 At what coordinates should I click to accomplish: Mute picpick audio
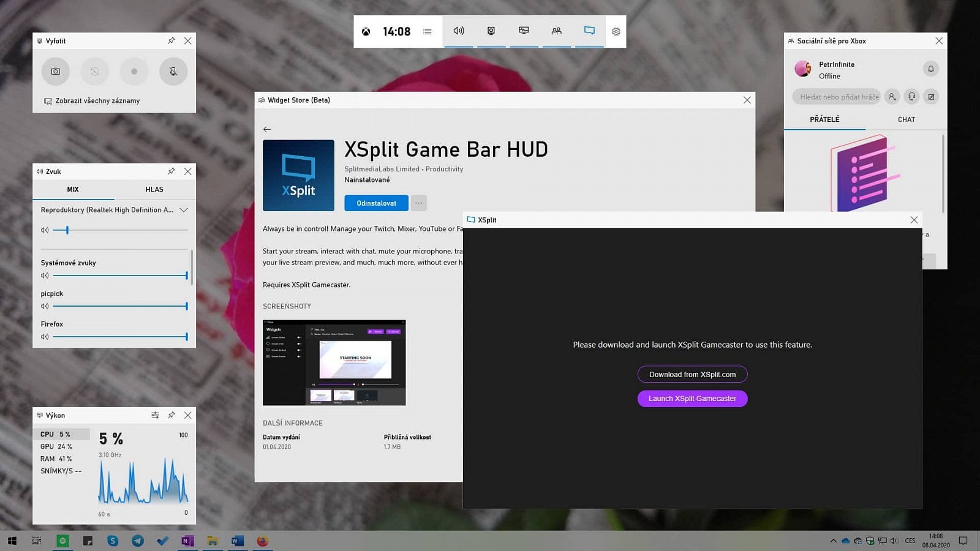[45, 306]
